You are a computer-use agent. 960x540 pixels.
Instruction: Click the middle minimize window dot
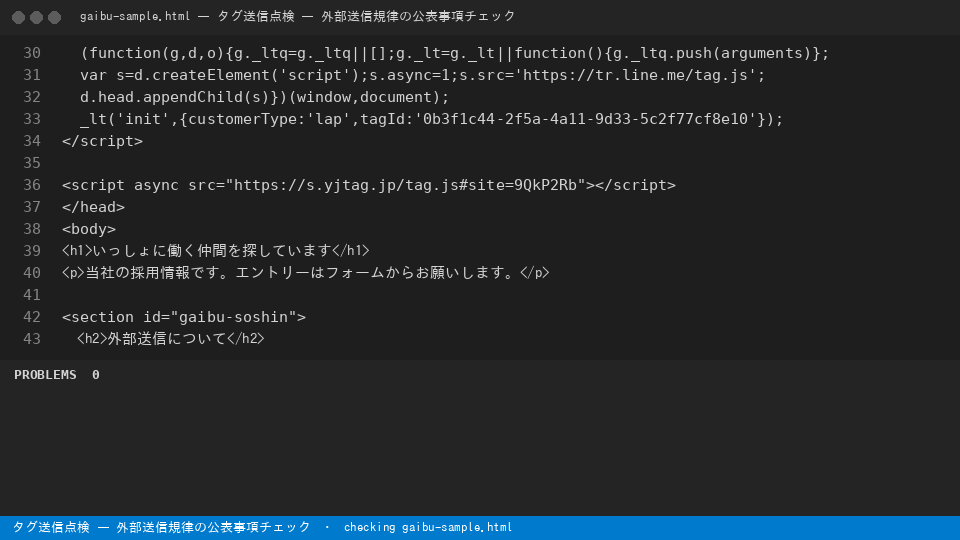pyautogui.click(x=36, y=17)
